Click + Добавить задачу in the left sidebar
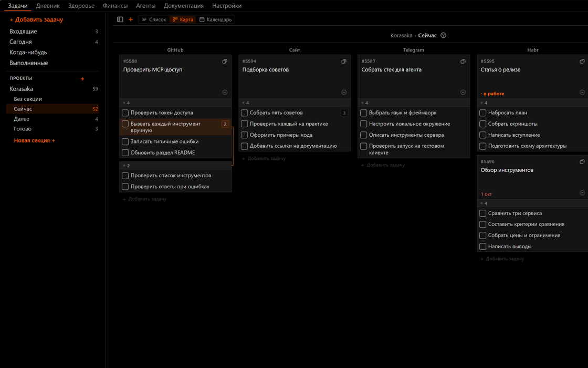 click(x=36, y=19)
